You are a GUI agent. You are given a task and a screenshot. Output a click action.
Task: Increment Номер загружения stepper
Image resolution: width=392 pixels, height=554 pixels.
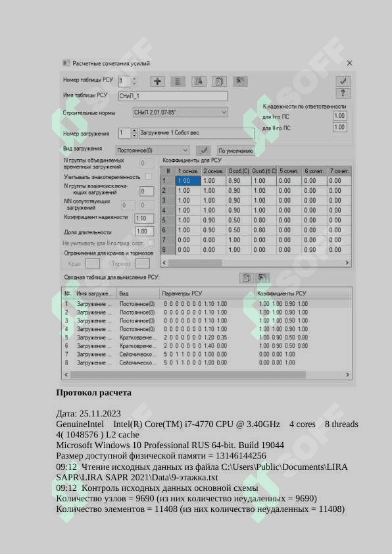pos(134,131)
